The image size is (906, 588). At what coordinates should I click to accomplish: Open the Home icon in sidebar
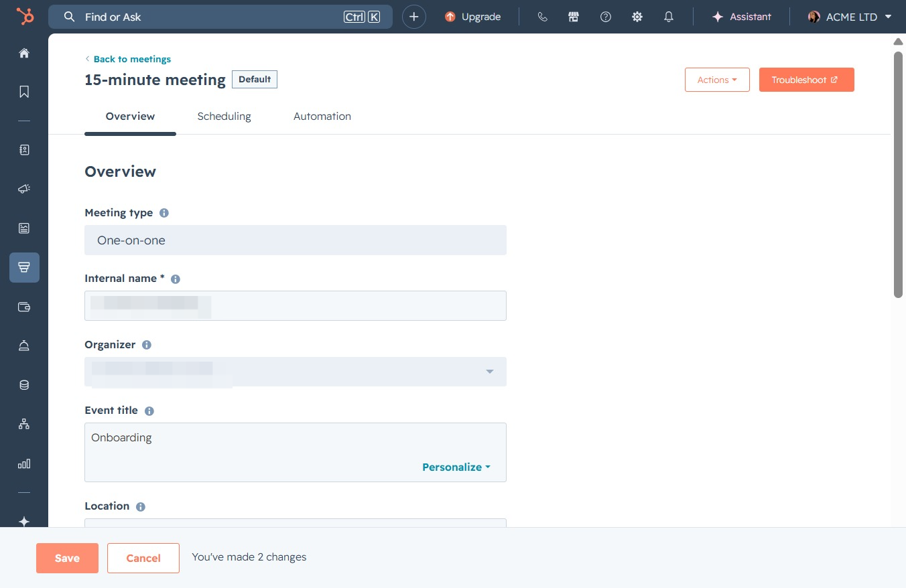point(24,53)
